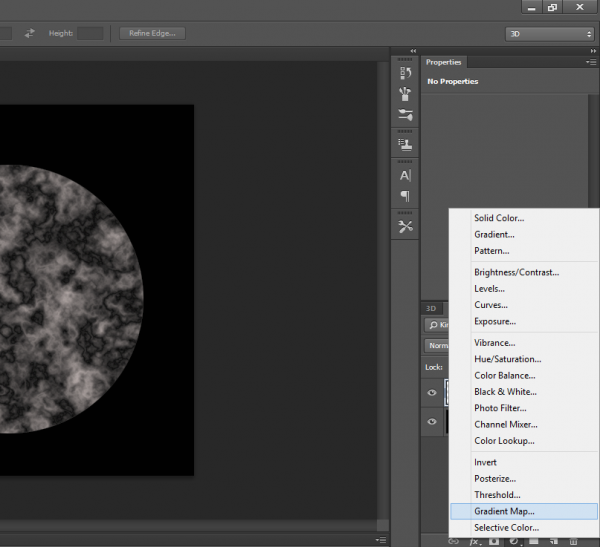Select Hue/Saturation in the adjustment menu
This screenshot has width=600, height=547.
pos(507,359)
